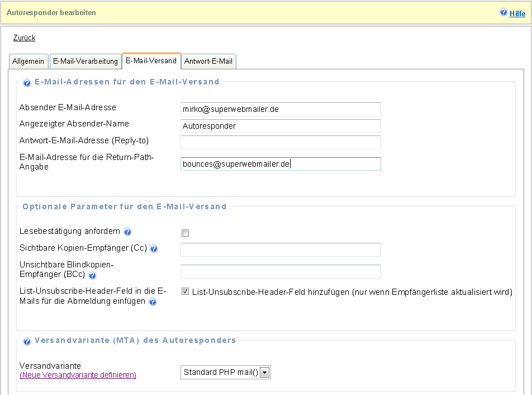Focus the Absender E-Mail-Adresse field
This screenshot has height=395, width=532.
point(281,109)
